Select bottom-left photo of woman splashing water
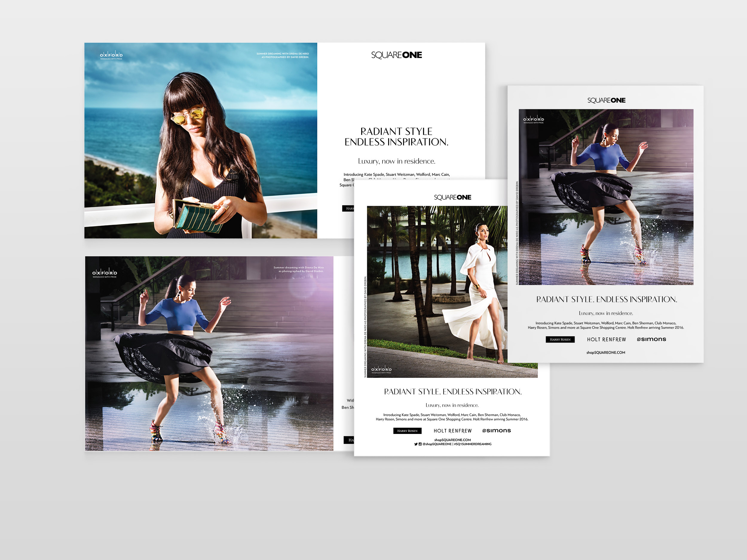Screen dimensions: 747x560 (209, 353)
